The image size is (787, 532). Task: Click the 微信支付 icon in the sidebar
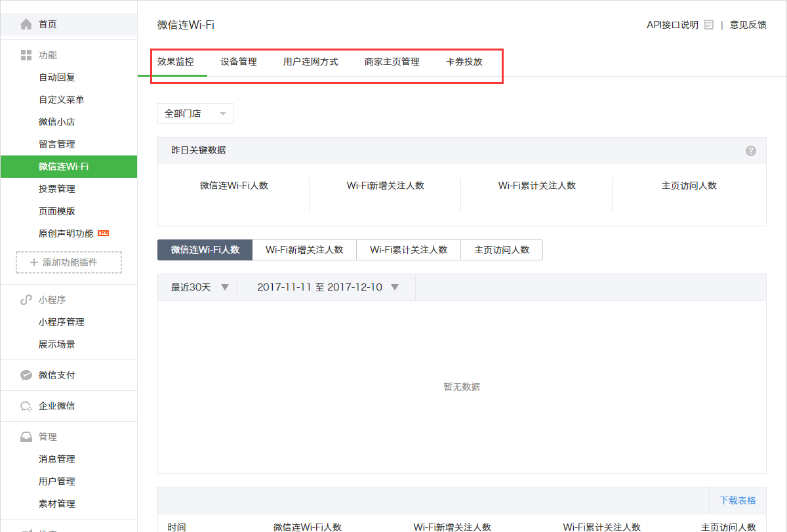coord(26,375)
